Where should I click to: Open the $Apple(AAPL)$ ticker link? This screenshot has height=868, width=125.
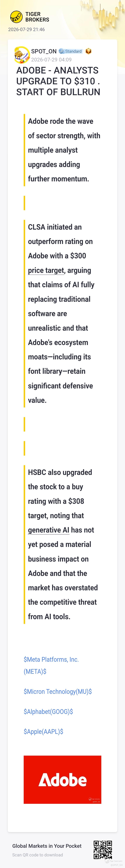43,731
